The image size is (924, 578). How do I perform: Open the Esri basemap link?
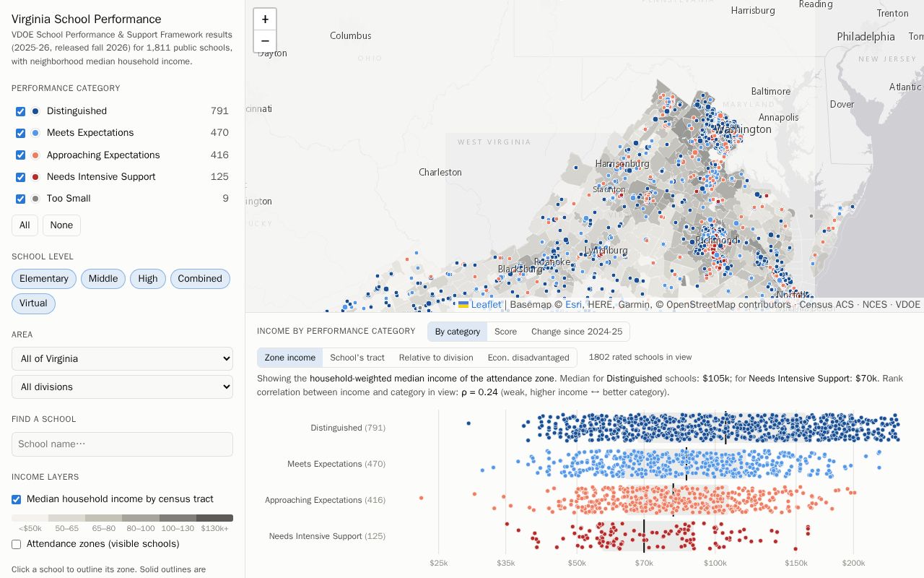click(573, 305)
